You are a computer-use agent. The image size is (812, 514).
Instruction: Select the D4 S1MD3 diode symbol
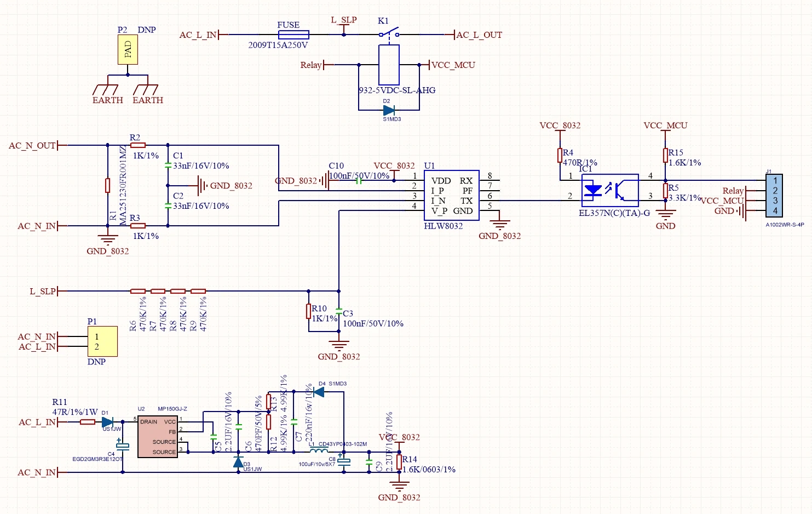319,392
